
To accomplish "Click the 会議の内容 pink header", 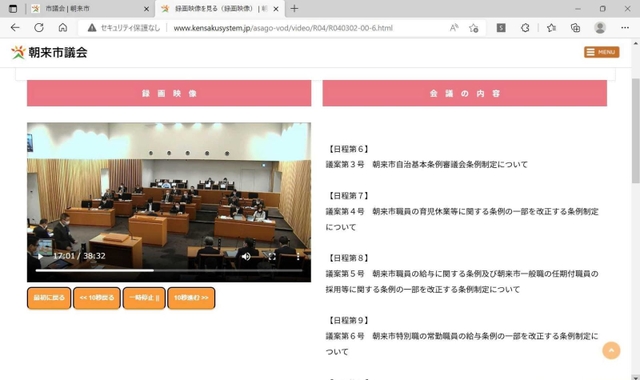I will (464, 93).
